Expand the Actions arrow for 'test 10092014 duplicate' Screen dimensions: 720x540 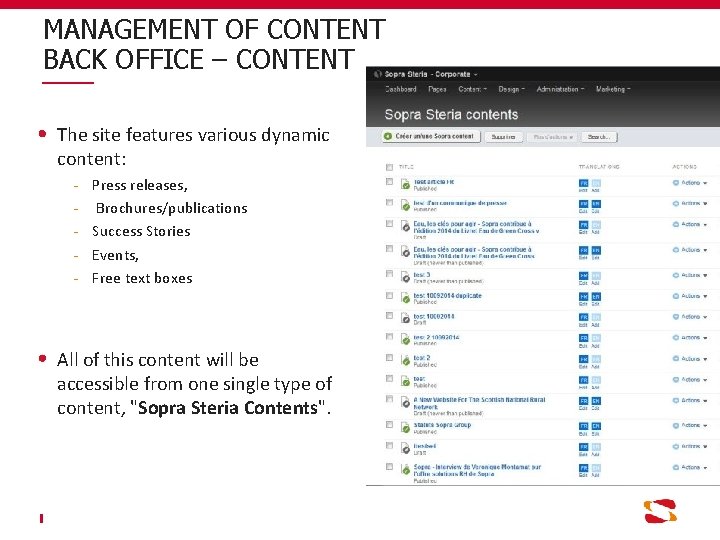click(705, 297)
